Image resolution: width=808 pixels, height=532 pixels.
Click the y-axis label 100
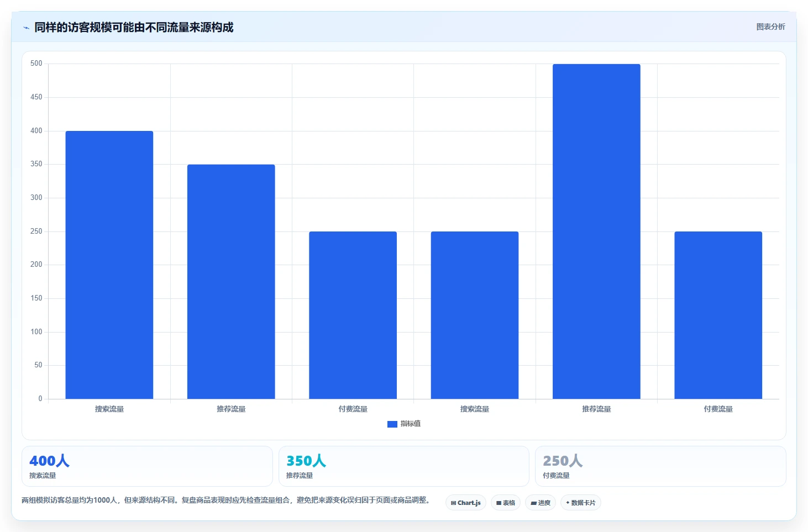[36, 332]
